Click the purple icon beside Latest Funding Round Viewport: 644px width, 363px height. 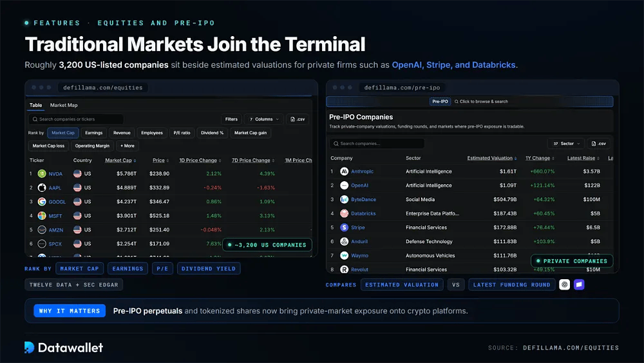click(x=579, y=284)
